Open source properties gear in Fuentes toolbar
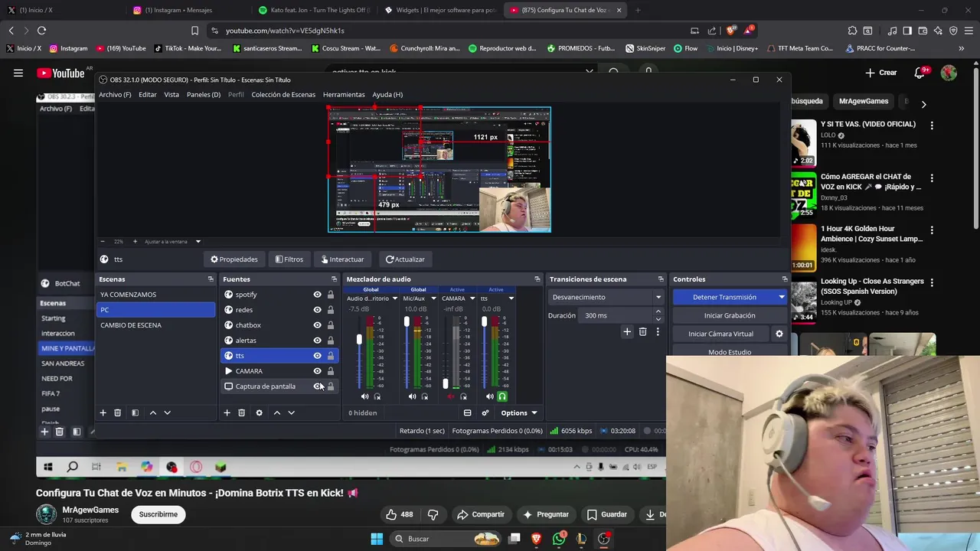The width and height of the screenshot is (980, 551). pyautogui.click(x=259, y=412)
